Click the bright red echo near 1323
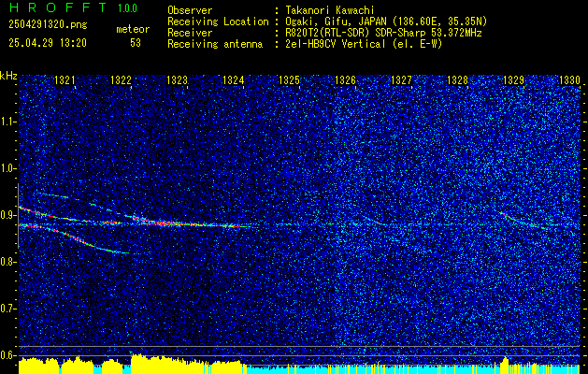 coord(169,223)
